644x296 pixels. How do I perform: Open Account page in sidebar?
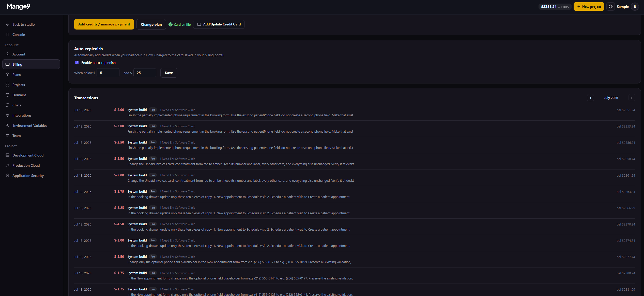(31, 54)
